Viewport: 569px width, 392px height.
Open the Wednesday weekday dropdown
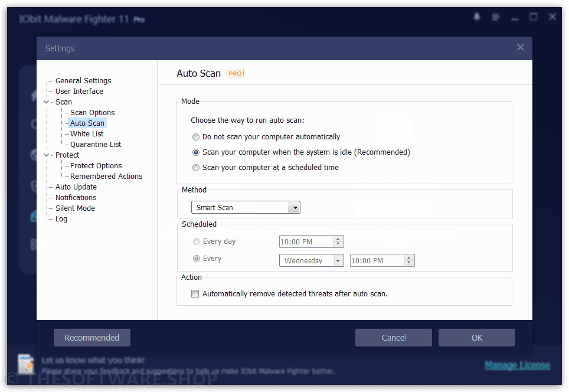[x=311, y=260]
